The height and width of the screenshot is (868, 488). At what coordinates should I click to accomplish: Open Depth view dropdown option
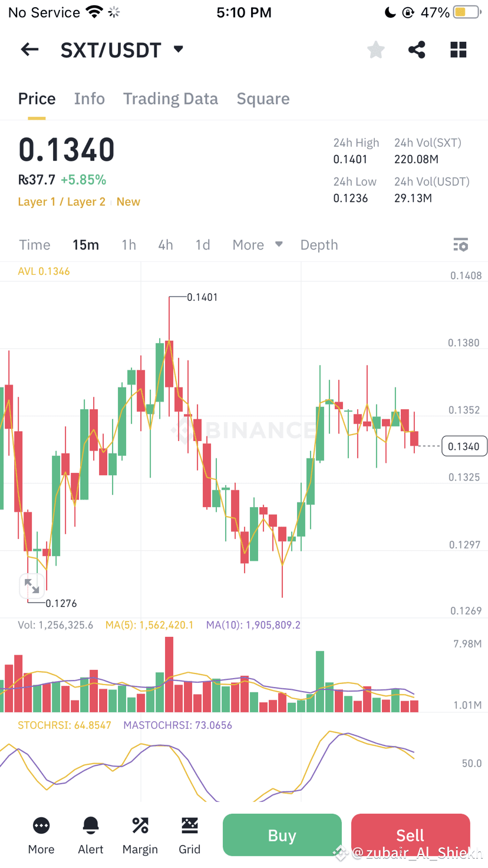319,244
